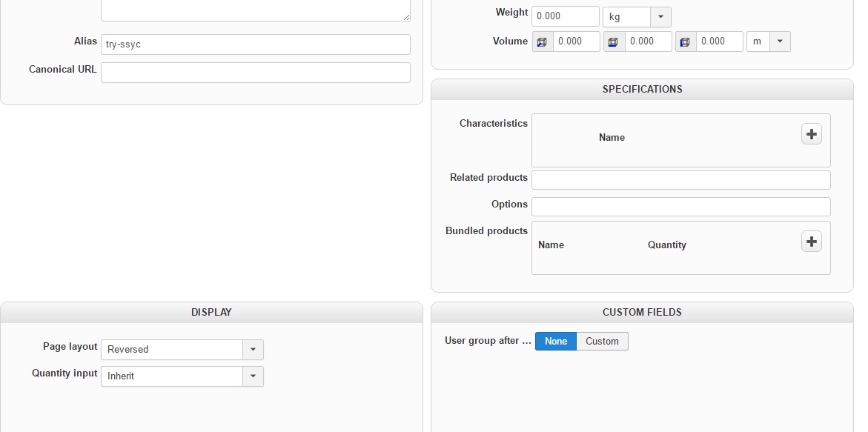Add a characteristic with the plus icon
This screenshot has width=868, height=432.
pos(812,134)
